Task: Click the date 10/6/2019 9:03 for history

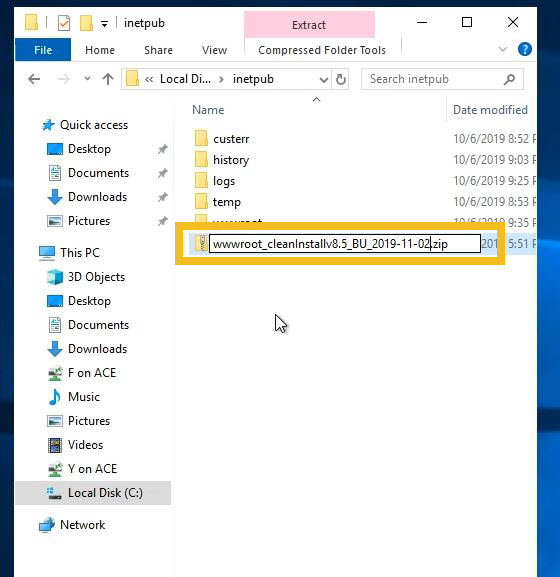Action: coord(494,160)
